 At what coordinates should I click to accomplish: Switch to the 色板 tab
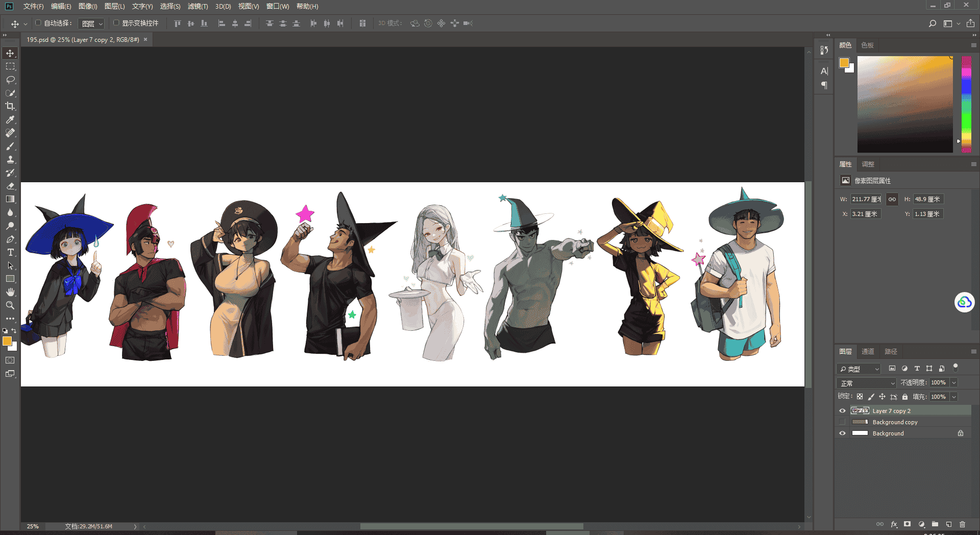pyautogui.click(x=867, y=45)
